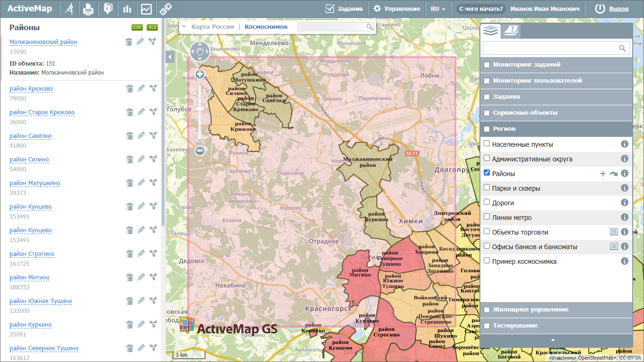Open the RU language dropdown
The width and height of the screenshot is (644, 362).
(x=438, y=9)
